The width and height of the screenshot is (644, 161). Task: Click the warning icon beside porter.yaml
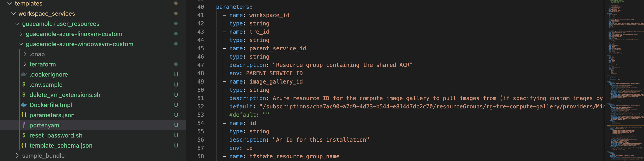pyautogui.click(x=24, y=125)
